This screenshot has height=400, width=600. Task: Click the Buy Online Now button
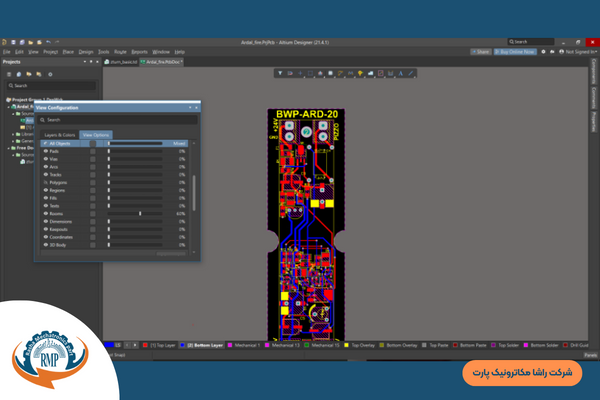[515, 50]
